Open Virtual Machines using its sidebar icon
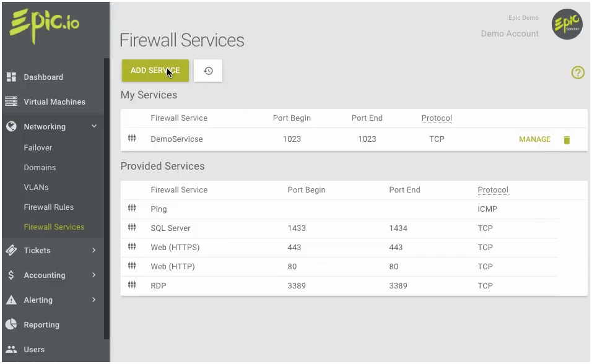The width and height of the screenshot is (592, 364). (x=12, y=102)
